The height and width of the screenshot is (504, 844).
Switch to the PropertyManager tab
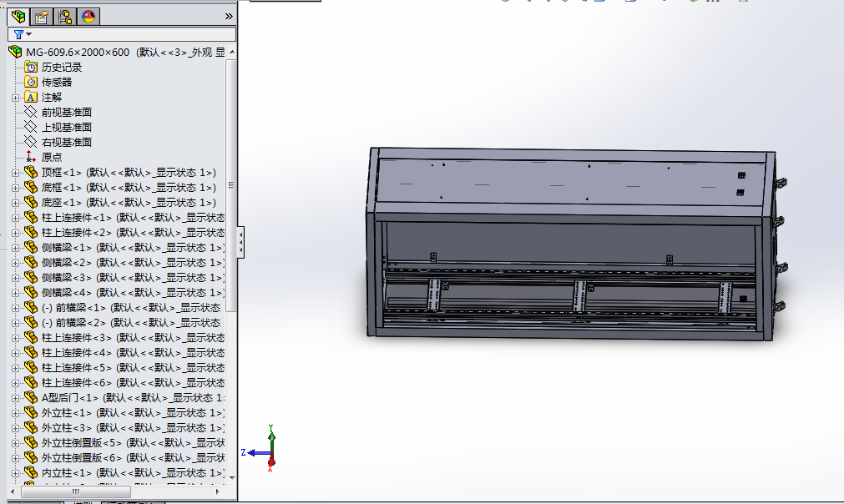[42, 17]
